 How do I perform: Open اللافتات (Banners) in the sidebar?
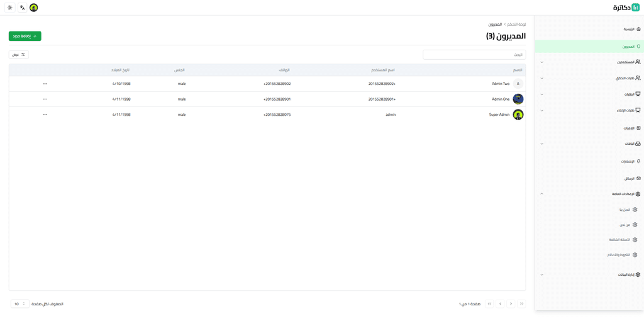click(x=631, y=128)
